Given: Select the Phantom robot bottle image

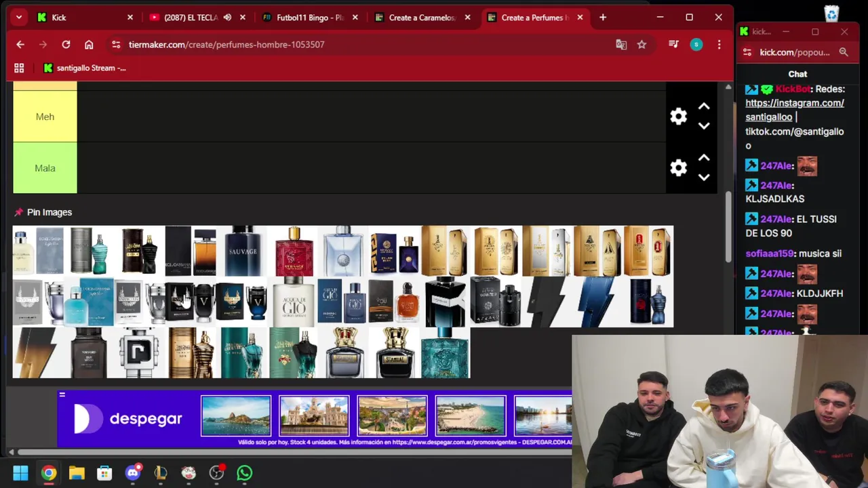Looking at the screenshot, I should [x=140, y=353].
